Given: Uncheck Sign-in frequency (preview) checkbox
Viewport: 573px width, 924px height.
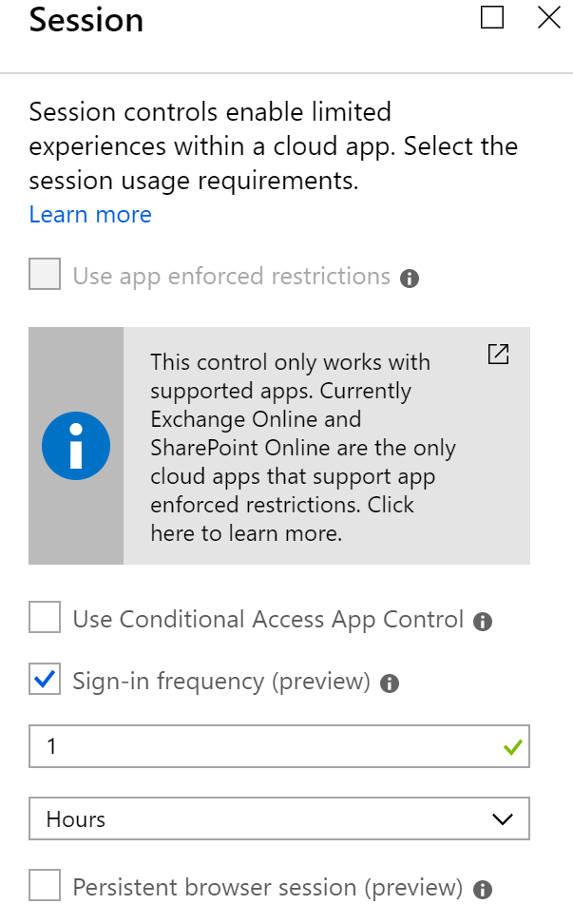Looking at the screenshot, I should click(x=45, y=679).
